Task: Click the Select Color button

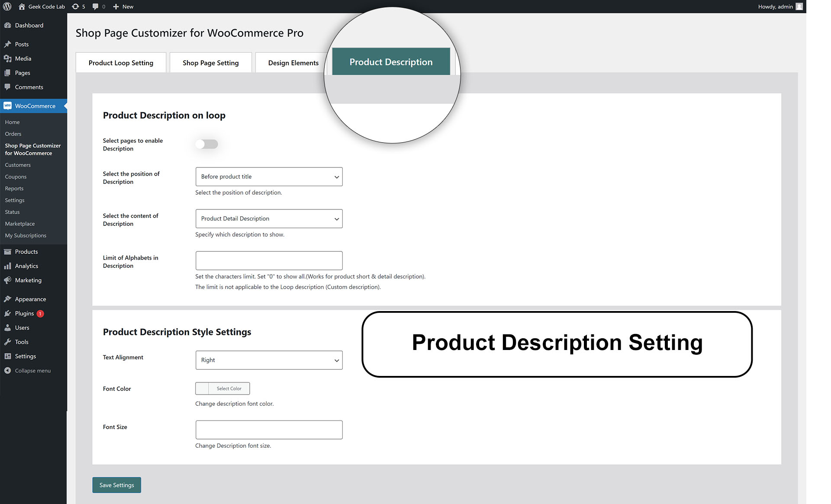Action: click(229, 388)
